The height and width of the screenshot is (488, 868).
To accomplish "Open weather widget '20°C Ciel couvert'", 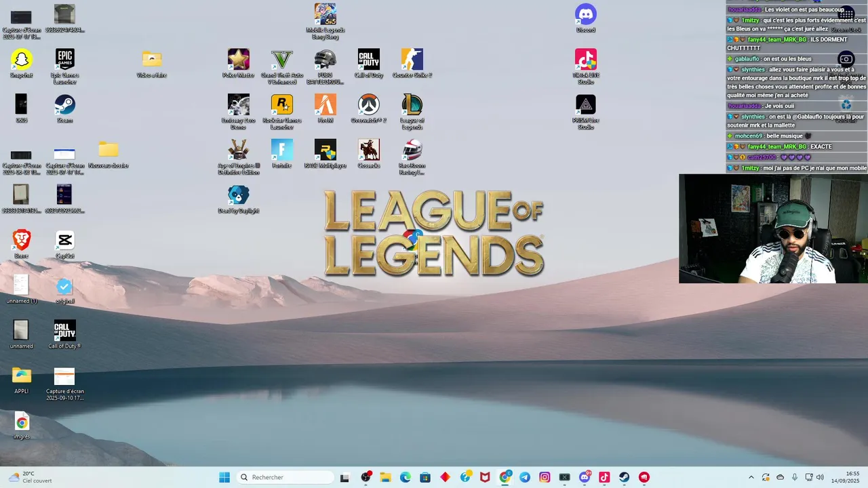I will click(31, 477).
